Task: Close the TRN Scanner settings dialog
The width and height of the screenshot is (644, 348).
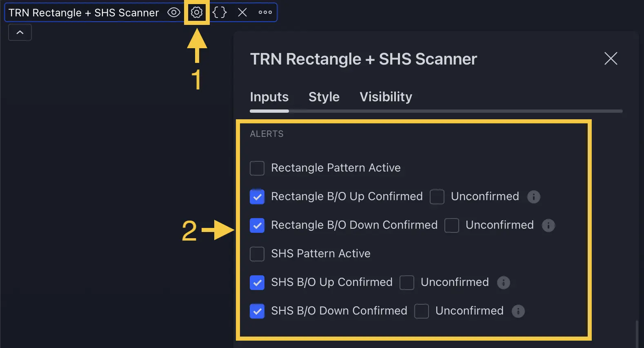Action: 611,58
